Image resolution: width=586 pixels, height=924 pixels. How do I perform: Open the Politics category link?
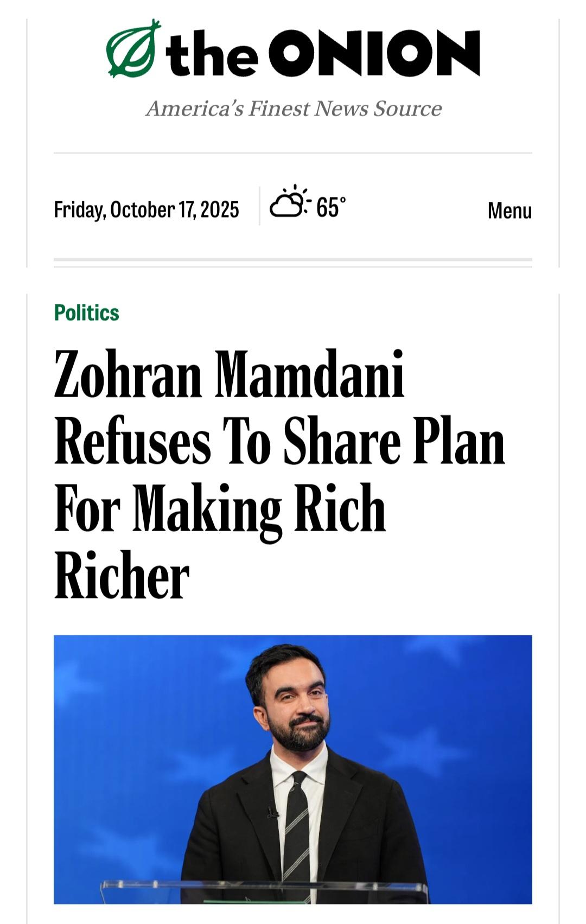click(x=86, y=313)
